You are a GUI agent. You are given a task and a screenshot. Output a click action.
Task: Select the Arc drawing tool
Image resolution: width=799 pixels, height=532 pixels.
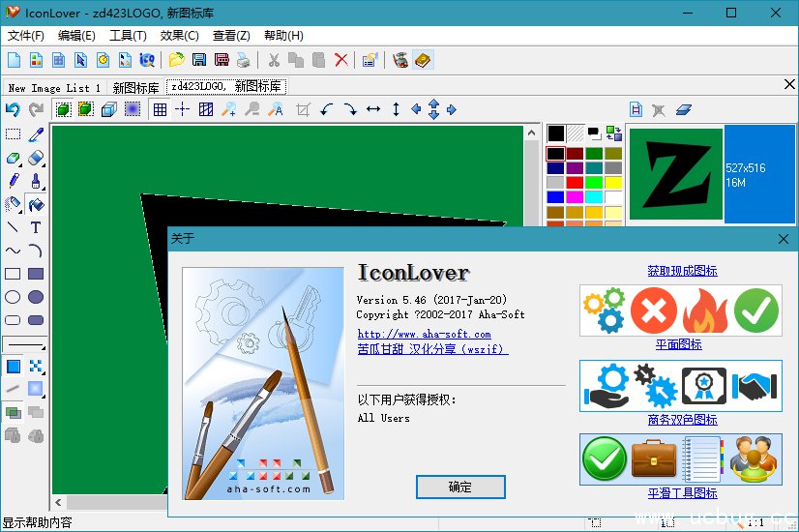click(x=36, y=251)
